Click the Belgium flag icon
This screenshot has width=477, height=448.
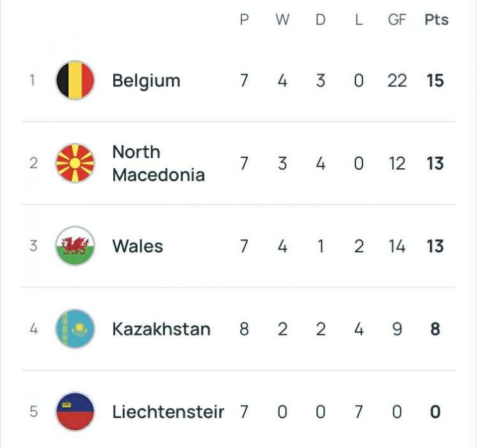(x=76, y=81)
